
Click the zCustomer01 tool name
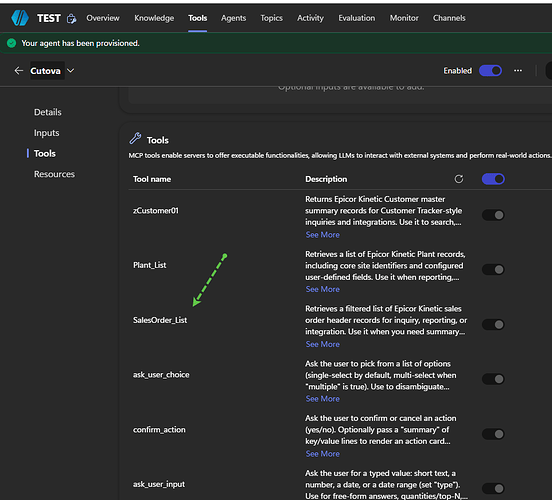click(156, 211)
